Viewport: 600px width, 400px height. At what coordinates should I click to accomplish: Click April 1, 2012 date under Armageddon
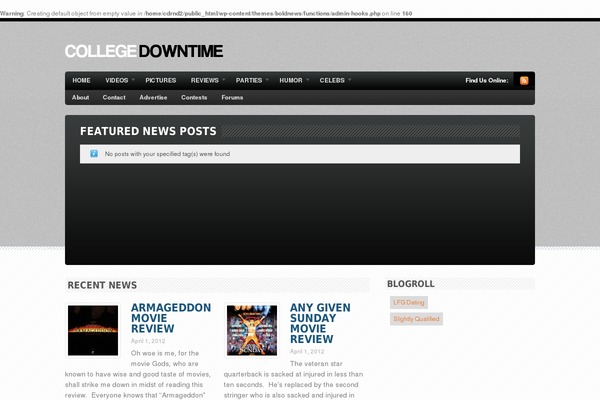(148, 341)
